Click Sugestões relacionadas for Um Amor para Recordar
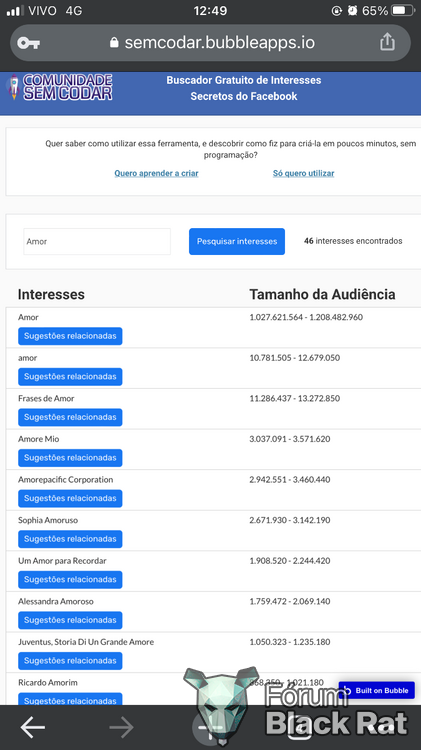This screenshot has height=750, width=421. click(70, 580)
